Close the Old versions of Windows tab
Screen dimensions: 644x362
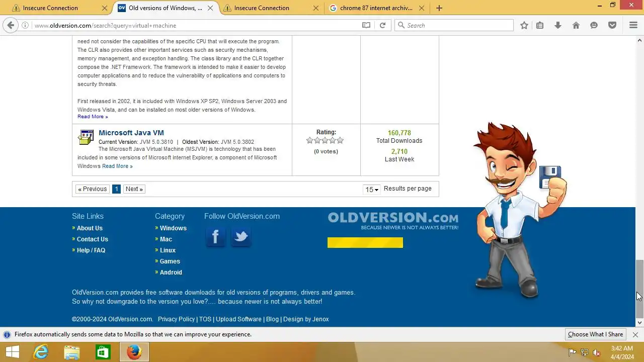point(210,8)
